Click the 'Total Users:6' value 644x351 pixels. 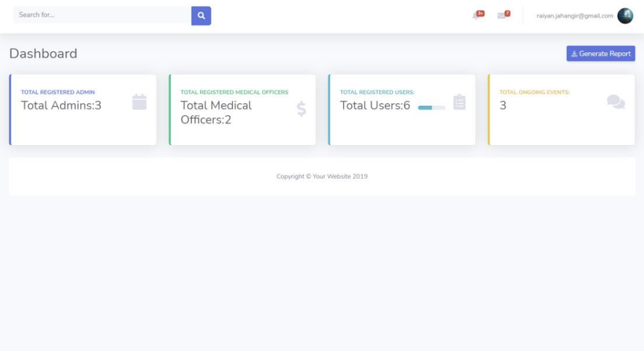coord(375,105)
